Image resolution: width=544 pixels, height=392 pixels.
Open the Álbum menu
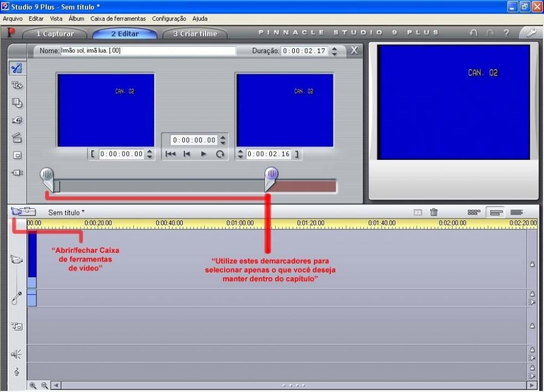pos(76,18)
